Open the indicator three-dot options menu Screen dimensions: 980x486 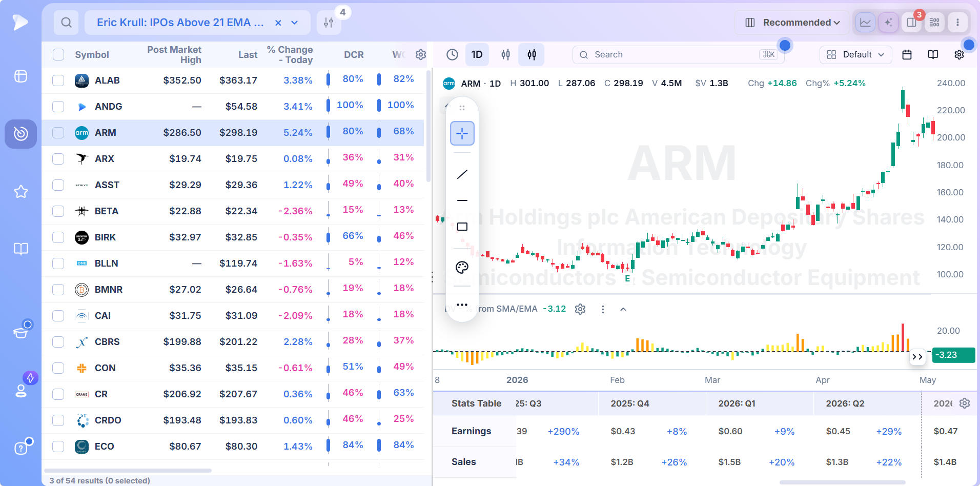tap(603, 309)
